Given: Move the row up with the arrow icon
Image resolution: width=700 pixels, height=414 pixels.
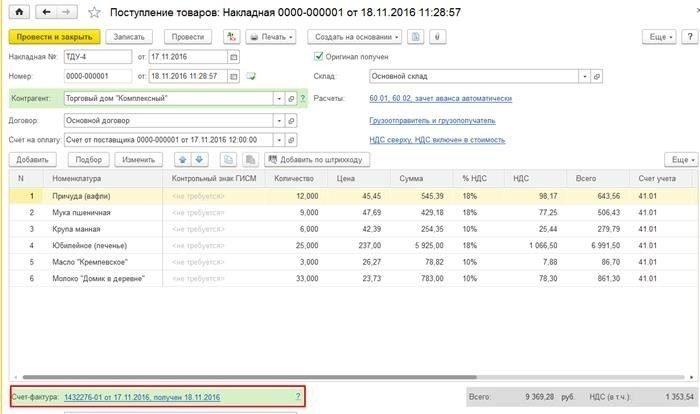Looking at the screenshot, I should click(x=181, y=160).
